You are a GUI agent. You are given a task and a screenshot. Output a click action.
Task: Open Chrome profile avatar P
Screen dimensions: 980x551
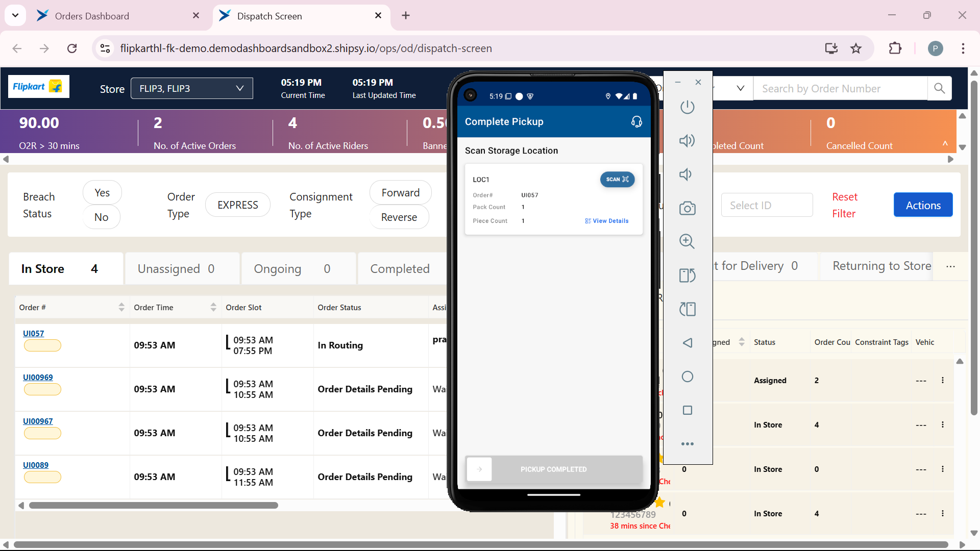[935, 48]
